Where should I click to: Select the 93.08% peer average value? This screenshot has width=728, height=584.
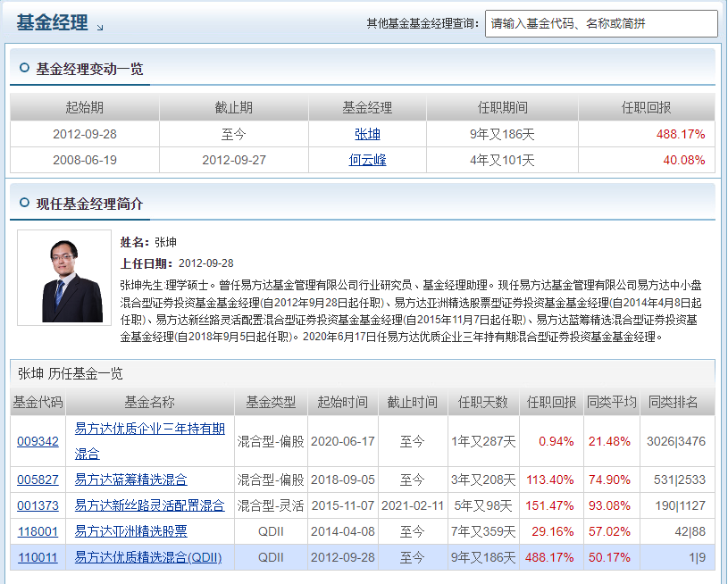pyautogui.click(x=609, y=505)
